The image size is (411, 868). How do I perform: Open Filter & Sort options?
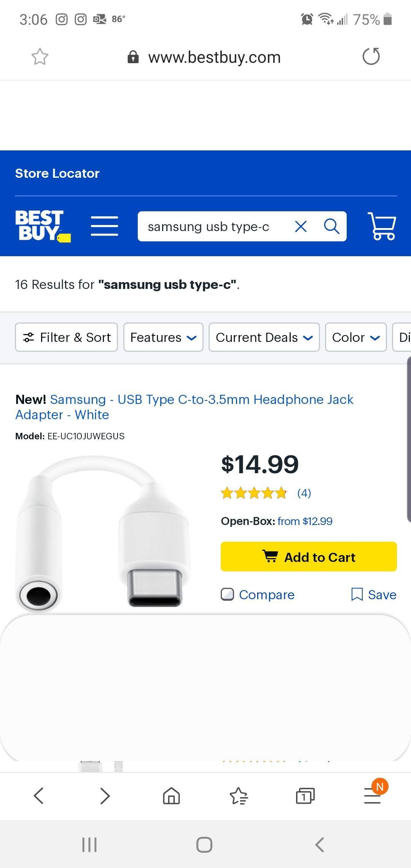coord(67,337)
